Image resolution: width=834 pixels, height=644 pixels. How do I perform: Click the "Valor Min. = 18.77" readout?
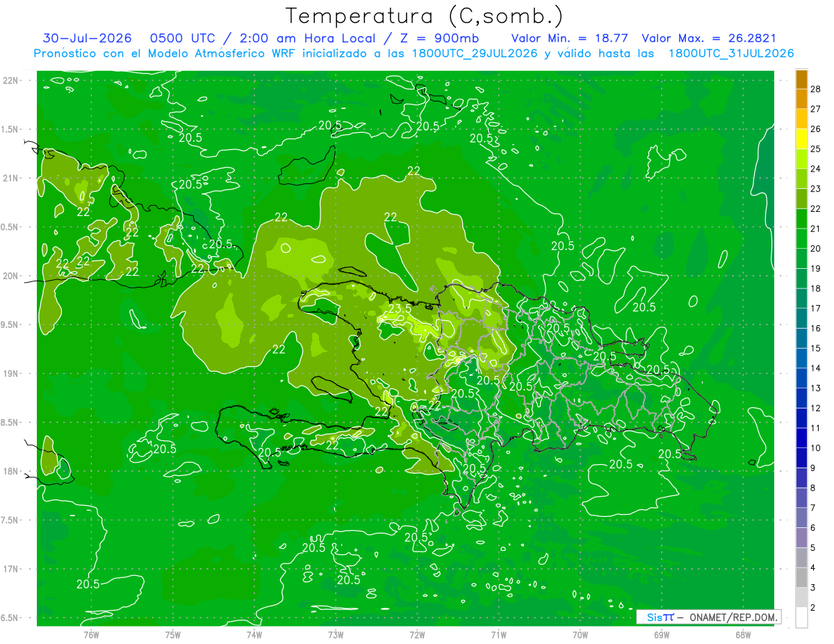[x=570, y=38]
